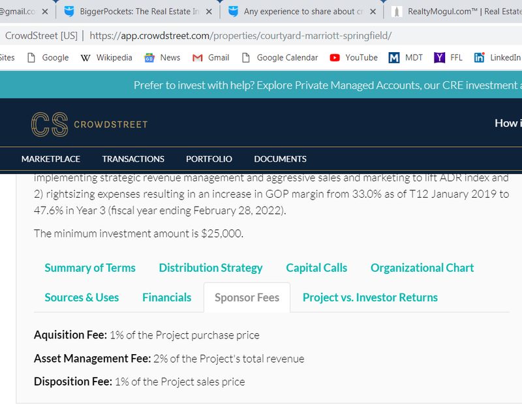Open the Documents menu
Viewport: 522px width, 420px height.
tap(281, 159)
